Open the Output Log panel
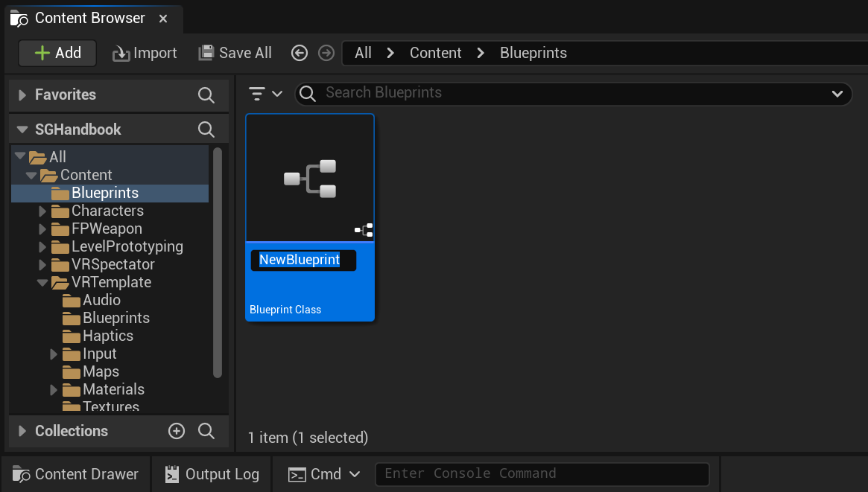This screenshot has width=868, height=492. click(x=212, y=474)
